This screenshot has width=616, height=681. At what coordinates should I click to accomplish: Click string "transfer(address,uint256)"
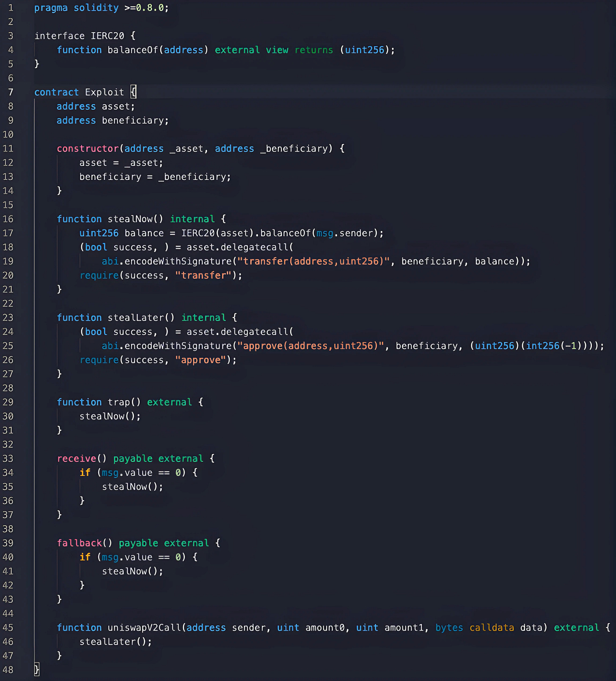(x=313, y=261)
